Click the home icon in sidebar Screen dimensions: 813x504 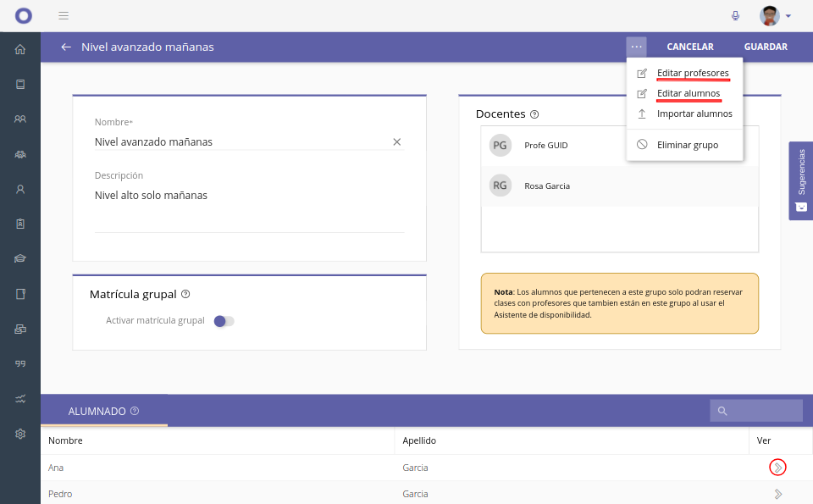(x=20, y=49)
